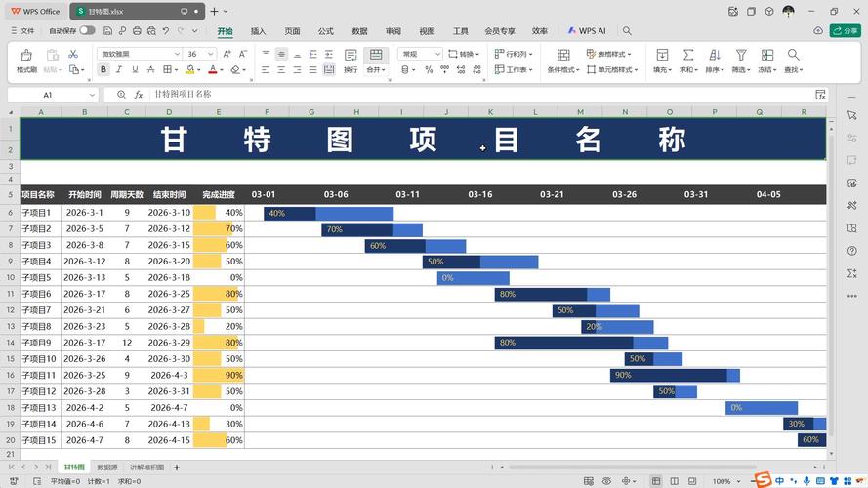Toggle center horizontal alignment
The width and height of the screenshot is (868, 488).
[281, 69]
